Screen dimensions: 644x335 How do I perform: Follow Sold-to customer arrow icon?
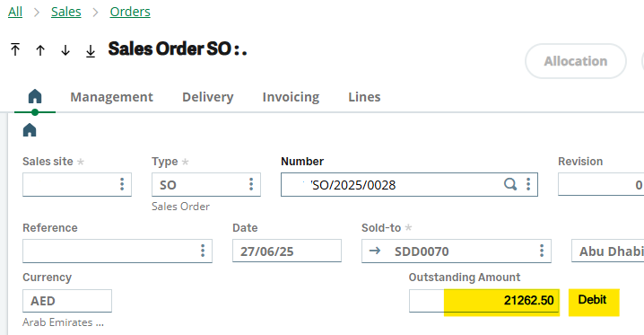tap(375, 251)
